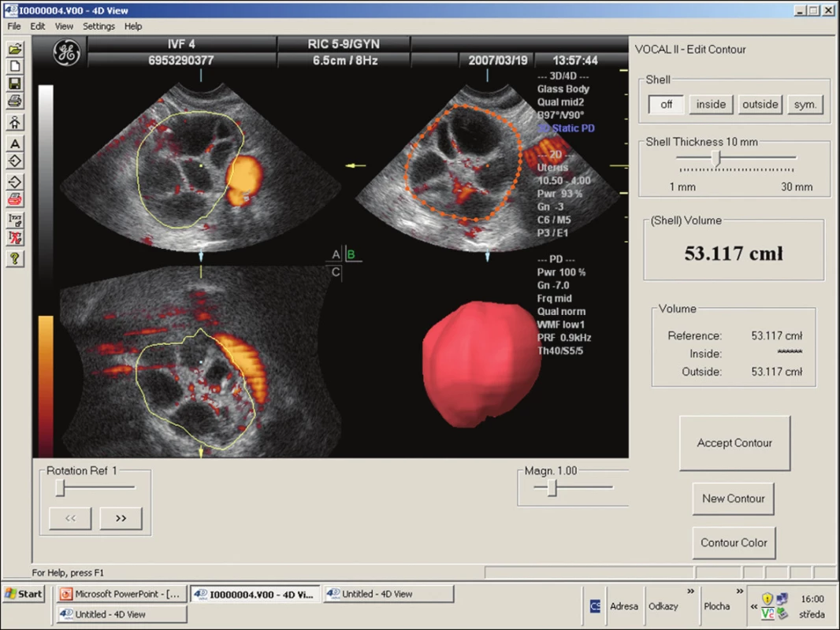Select the text annotation A tool
The image size is (840, 630).
pos(15,143)
